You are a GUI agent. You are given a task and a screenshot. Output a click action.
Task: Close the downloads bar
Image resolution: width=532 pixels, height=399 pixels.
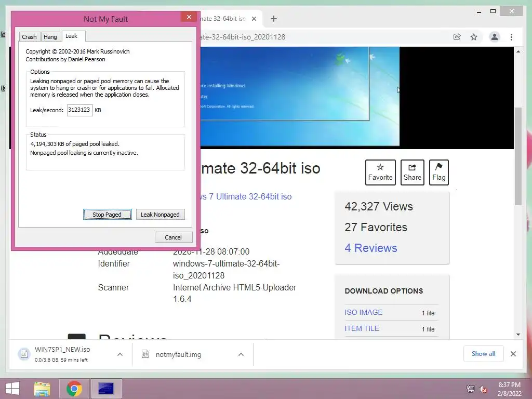pyautogui.click(x=513, y=354)
